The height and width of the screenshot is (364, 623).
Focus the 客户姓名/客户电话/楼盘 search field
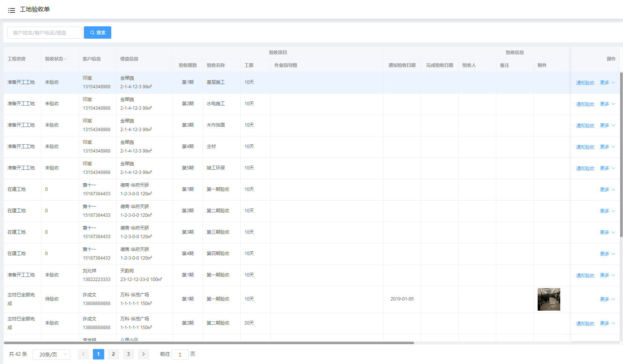tap(45, 33)
